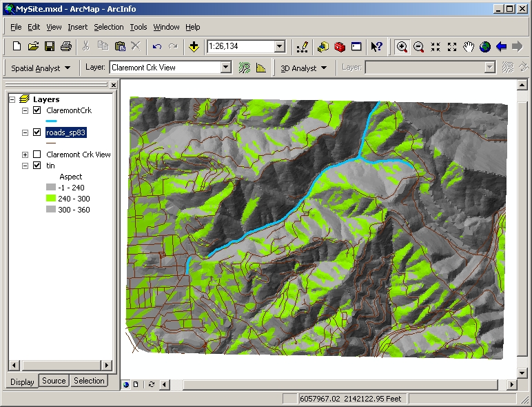Viewport: 532px width, 407px height.
Task: Click the green 240 - 300 aspect swatch
Action: coord(52,199)
